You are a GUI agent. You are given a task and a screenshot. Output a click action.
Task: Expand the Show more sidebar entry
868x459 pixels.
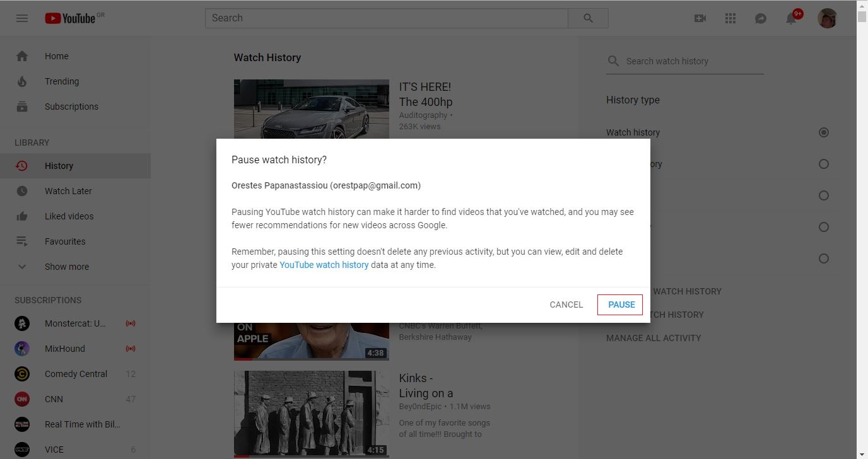pos(75,267)
